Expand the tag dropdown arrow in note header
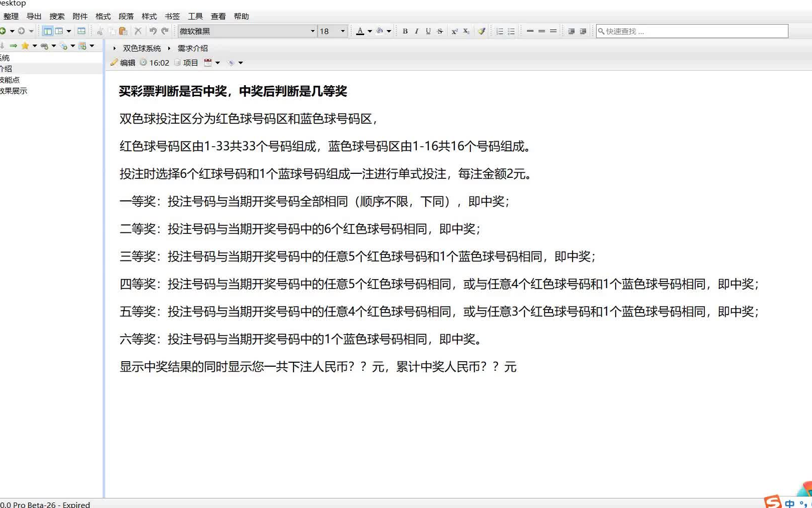 click(240, 63)
